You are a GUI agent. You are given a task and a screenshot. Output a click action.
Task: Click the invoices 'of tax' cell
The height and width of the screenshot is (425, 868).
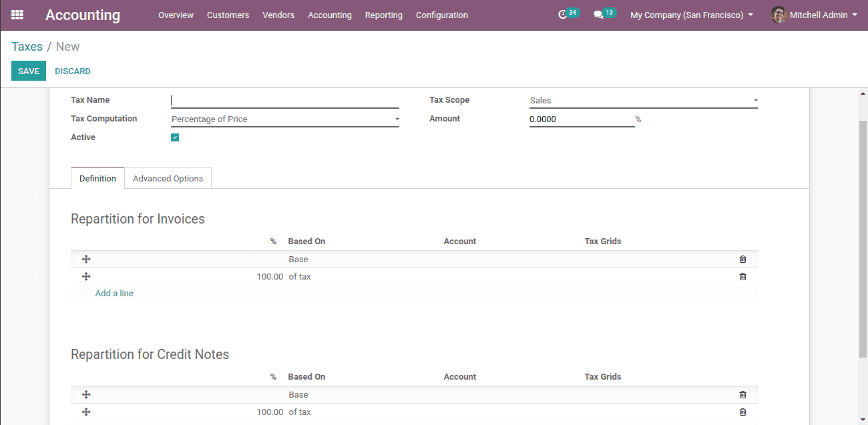coord(300,277)
